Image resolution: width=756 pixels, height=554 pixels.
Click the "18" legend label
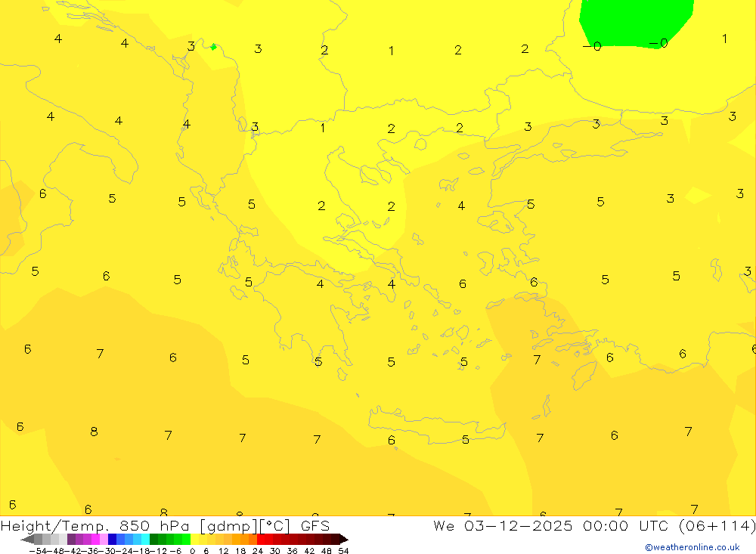240,551
